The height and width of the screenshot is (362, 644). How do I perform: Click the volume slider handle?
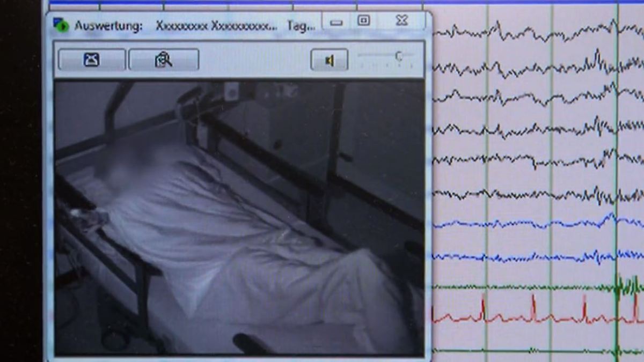click(x=399, y=56)
